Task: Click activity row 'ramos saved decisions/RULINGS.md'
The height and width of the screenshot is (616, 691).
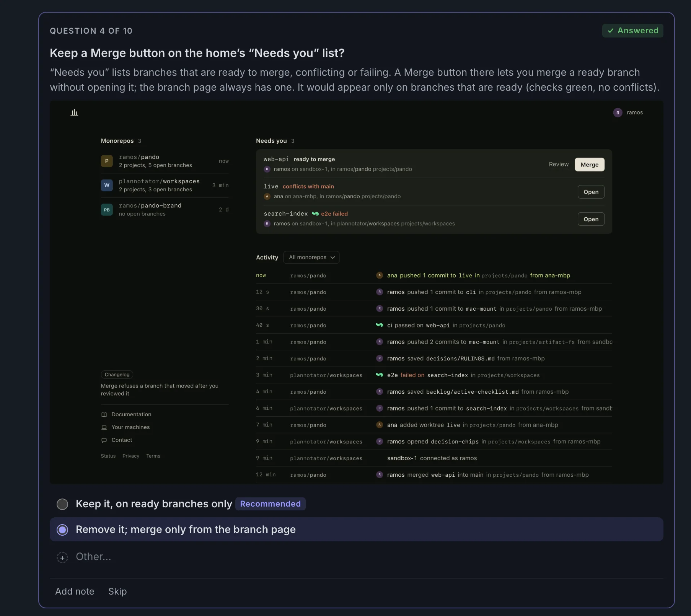Action: 434,359
